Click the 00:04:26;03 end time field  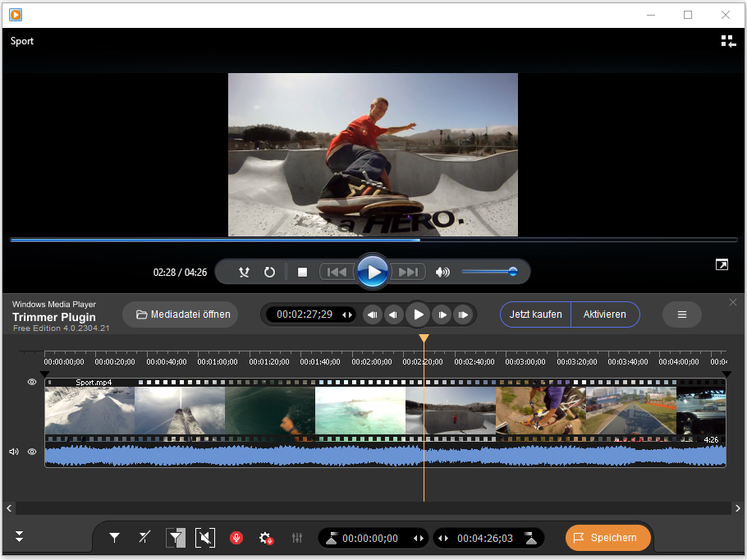click(485, 538)
